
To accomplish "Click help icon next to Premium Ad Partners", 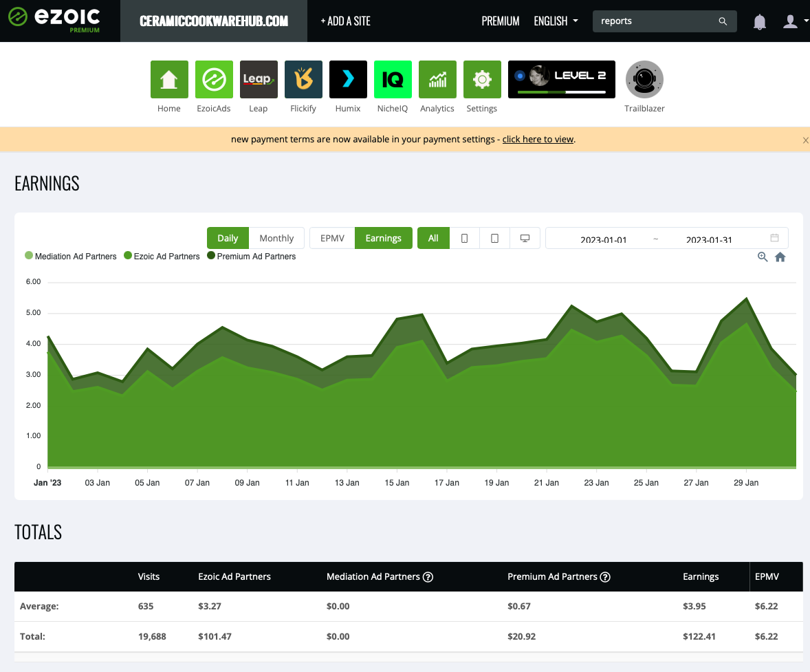I will (605, 577).
